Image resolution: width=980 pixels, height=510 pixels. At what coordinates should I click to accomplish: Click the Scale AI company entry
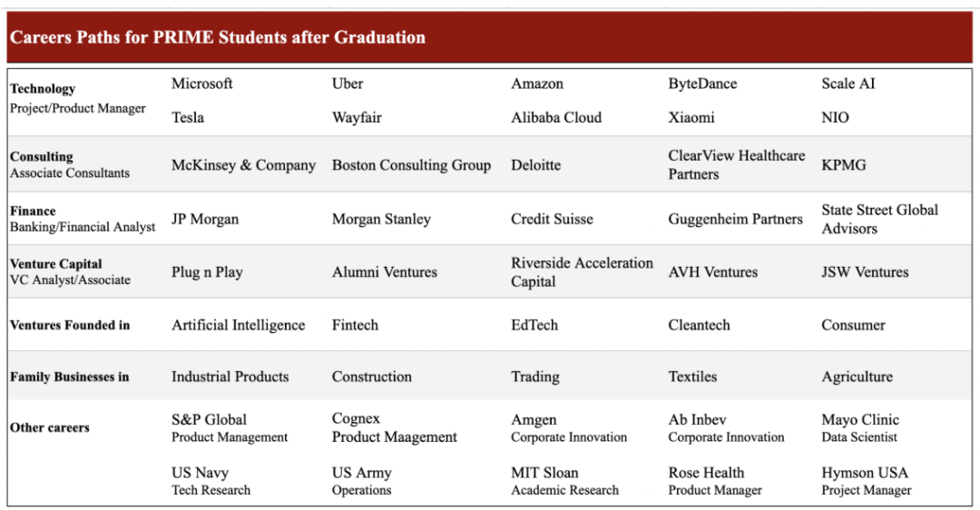click(x=848, y=83)
